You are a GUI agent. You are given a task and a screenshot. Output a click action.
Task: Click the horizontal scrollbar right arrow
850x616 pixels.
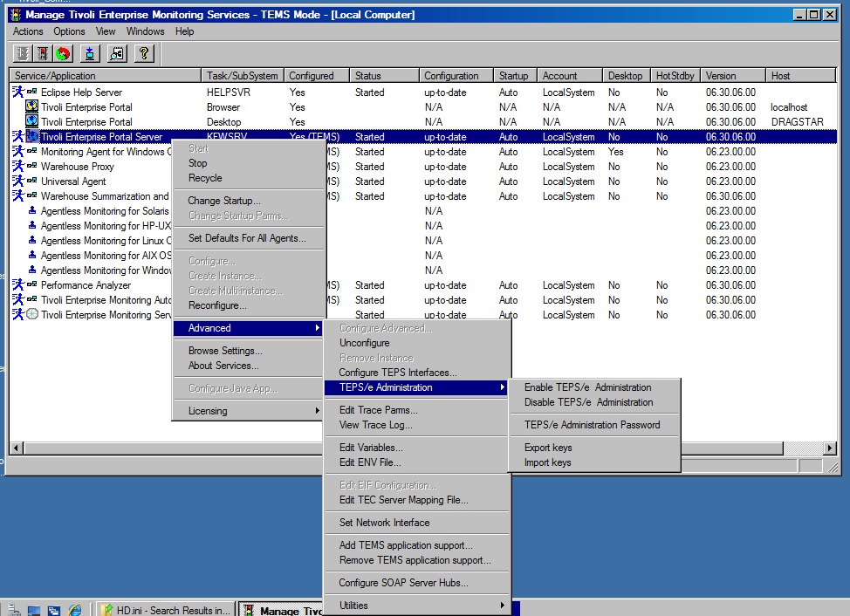pyautogui.click(x=829, y=448)
